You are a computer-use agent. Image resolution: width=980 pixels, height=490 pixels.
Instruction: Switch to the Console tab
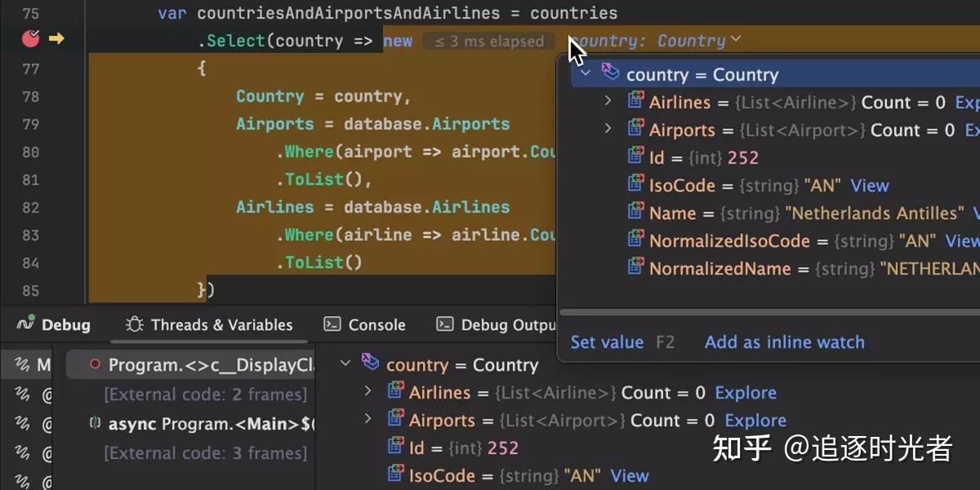[376, 324]
